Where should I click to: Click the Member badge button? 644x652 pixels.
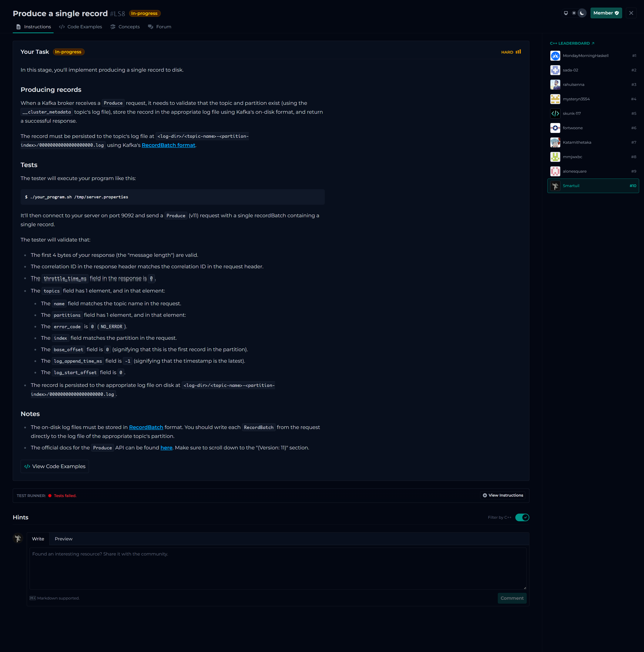pos(606,13)
